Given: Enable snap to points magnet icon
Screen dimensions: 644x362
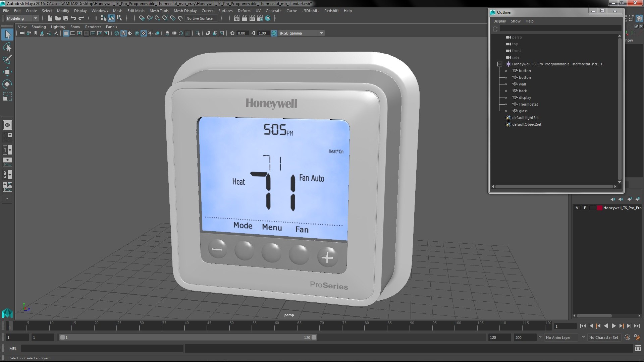Looking at the screenshot, I should pos(157,18).
